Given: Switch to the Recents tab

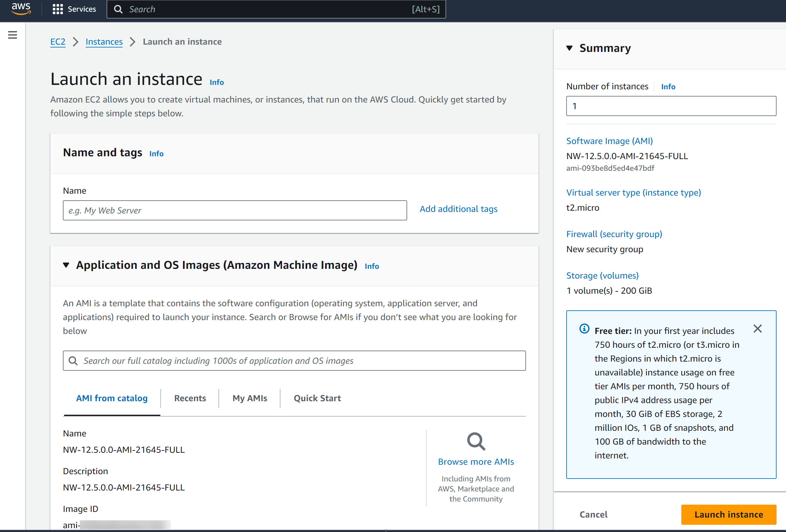Looking at the screenshot, I should pos(190,398).
